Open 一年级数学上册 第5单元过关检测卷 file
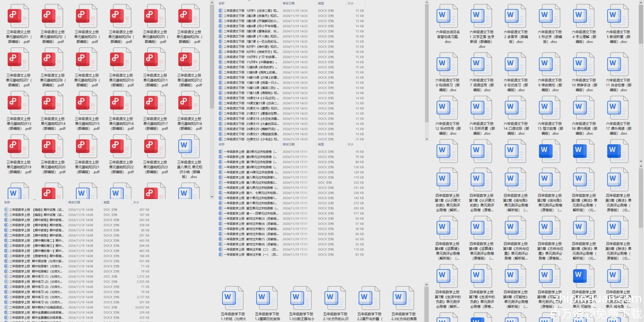The height and width of the screenshot is (322, 644). pos(251,152)
